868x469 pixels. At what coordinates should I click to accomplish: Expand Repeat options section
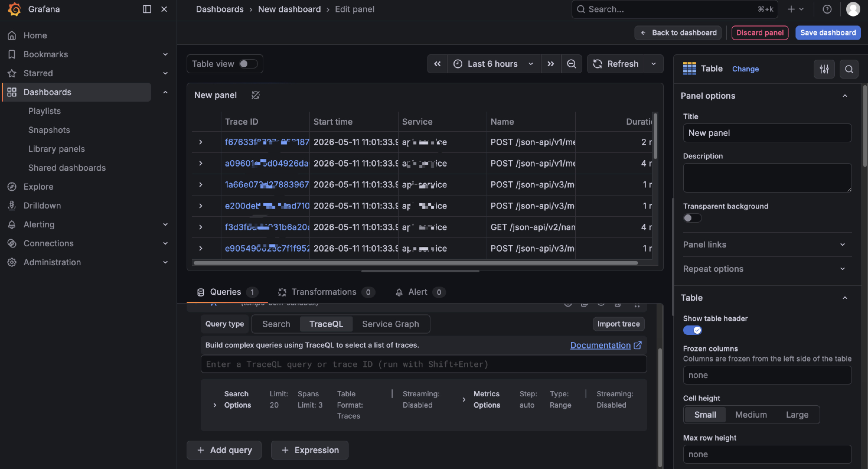[x=767, y=269]
